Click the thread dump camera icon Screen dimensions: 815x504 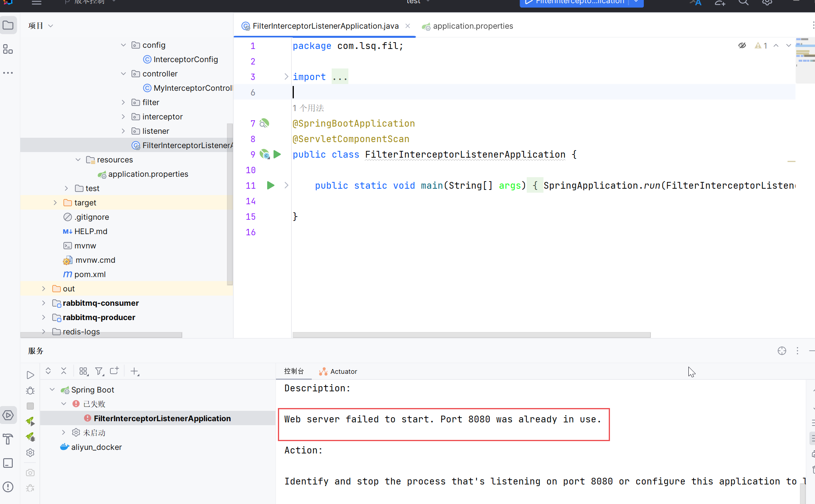[30, 473]
